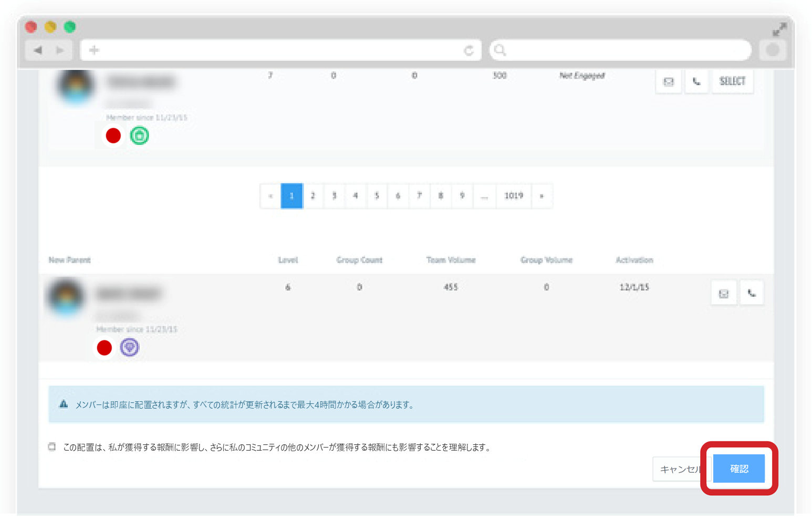
Task: Click the reload icon in address bar
Action: pos(469,50)
